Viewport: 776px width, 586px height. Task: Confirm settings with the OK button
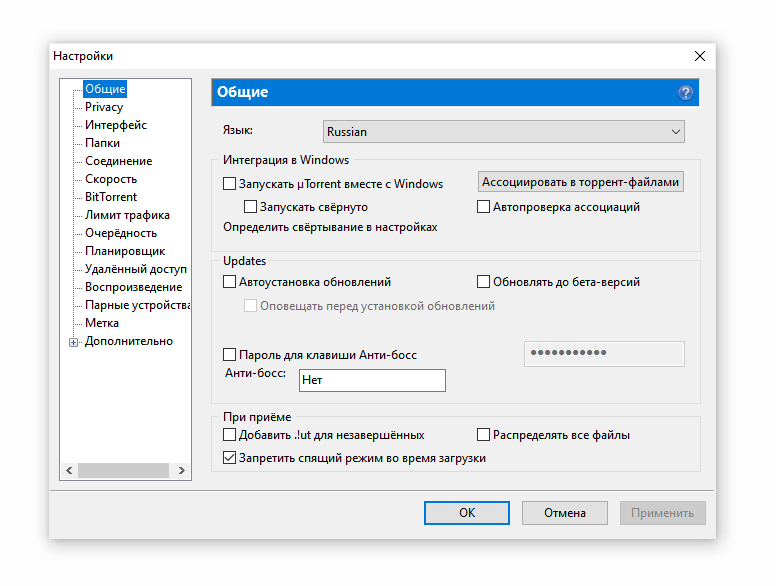pyautogui.click(x=467, y=513)
